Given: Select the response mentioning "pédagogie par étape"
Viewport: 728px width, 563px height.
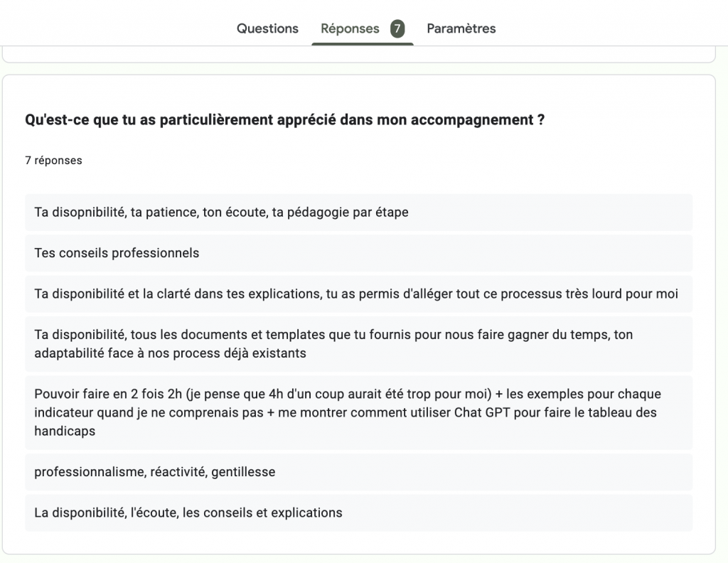Looking at the screenshot, I should click(221, 213).
